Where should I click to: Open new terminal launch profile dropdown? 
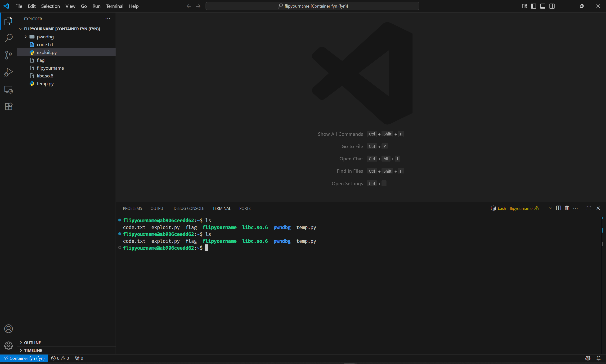point(551,208)
